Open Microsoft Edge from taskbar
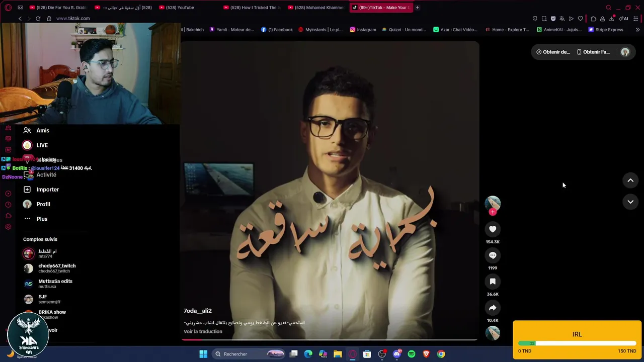The width and height of the screenshot is (644, 362). (x=308, y=354)
